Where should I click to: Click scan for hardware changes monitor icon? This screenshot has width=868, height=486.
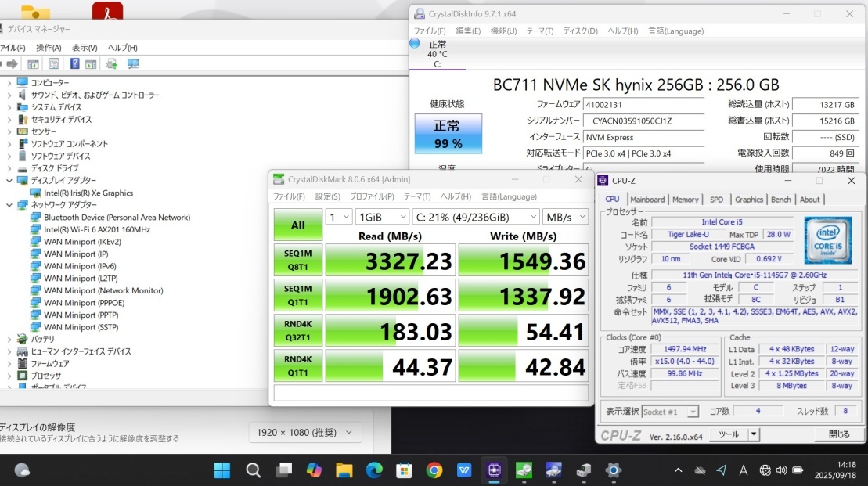click(x=133, y=64)
